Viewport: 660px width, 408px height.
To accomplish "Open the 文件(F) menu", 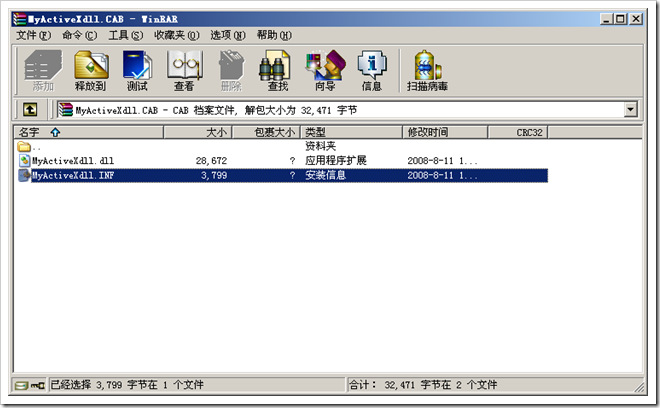I will pos(34,35).
